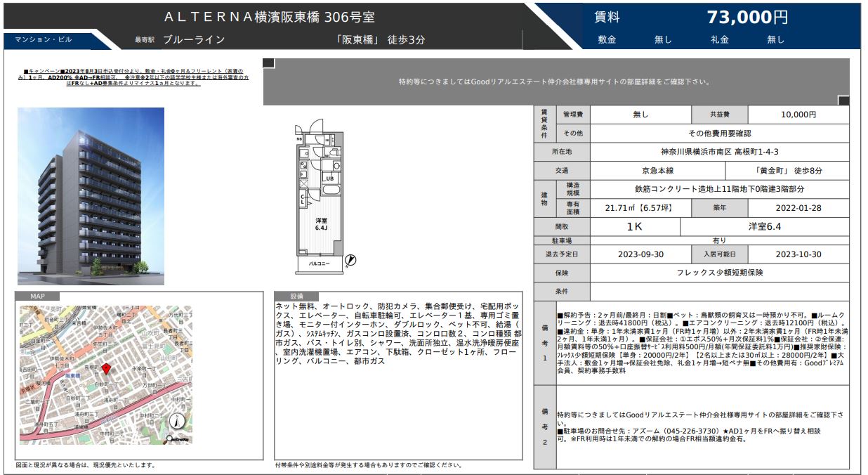Select the address "神奈川県横浜市南区 高根町1-4-3"
The width and height of the screenshot is (868, 475).
pos(719,152)
